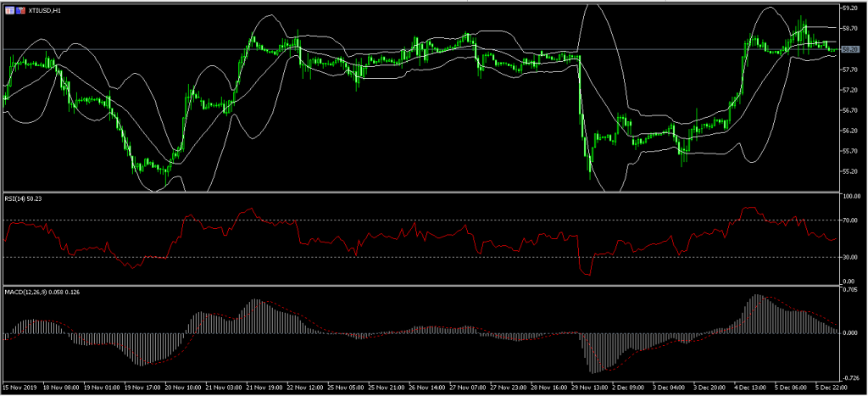This screenshot has height=396, width=868.
Task: Click the 4 Dec 13:00 time label
Action: tap(750, 387)
